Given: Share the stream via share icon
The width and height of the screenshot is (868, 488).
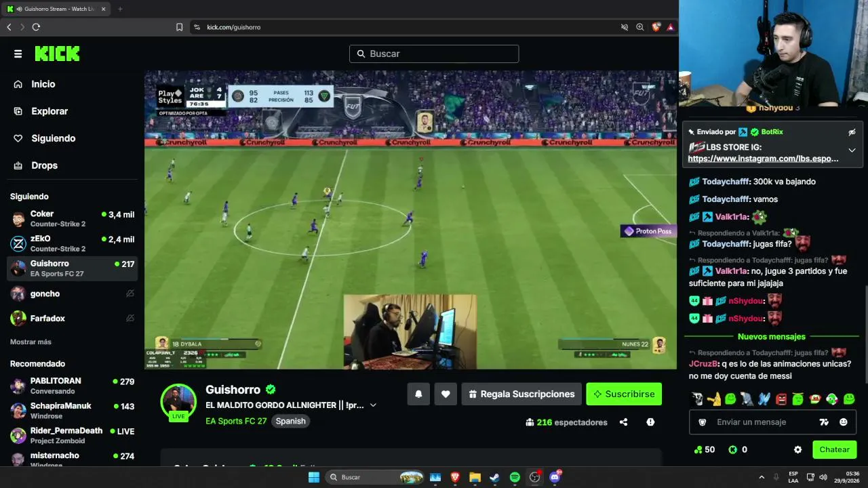Looking at the screenshot, I should click(x=623, y=422).
